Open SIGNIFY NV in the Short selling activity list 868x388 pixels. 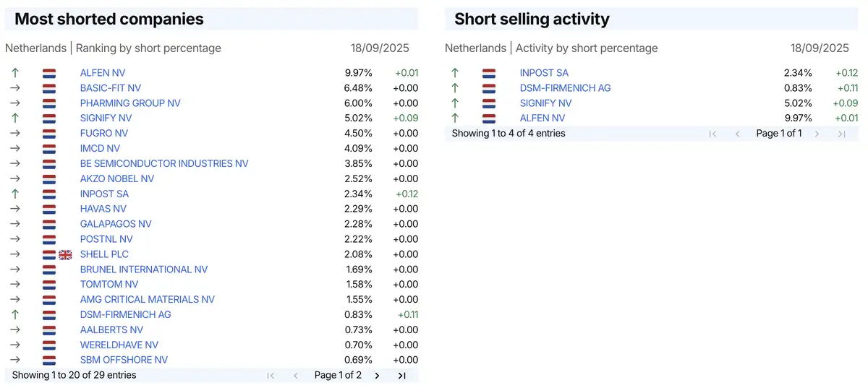[546, 103]
